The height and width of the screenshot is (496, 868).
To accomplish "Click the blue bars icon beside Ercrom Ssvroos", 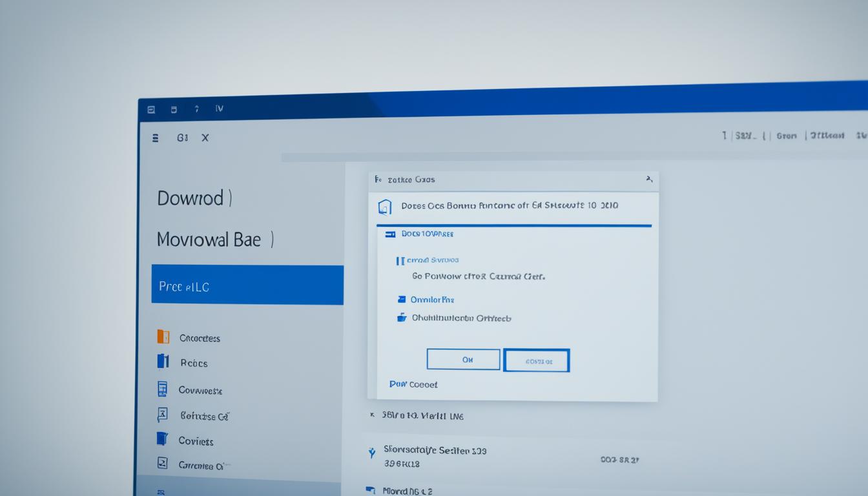I will (x=400, y=260).
